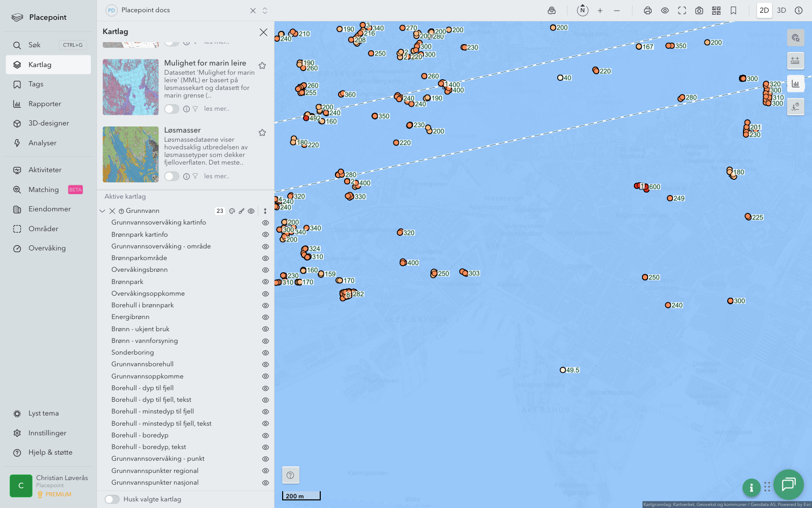Switch map to 3D view
812x508 pixels.
782,11
